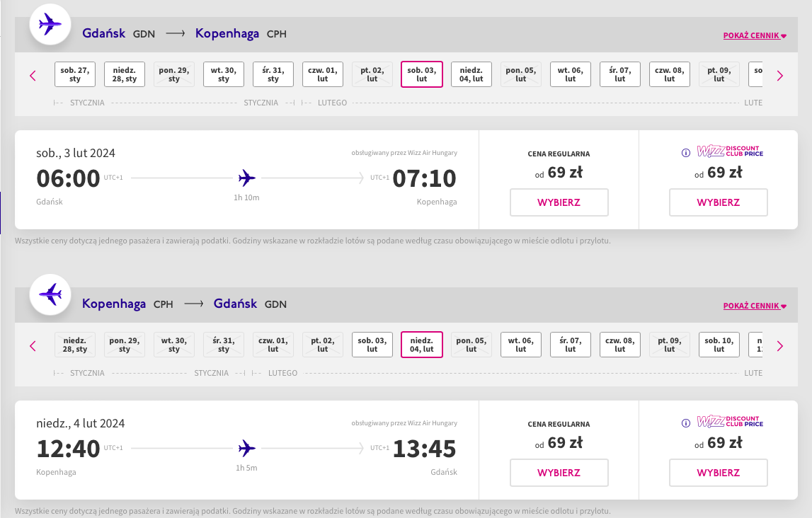This screenshot has width=812, height=518.
Task: Show later outbound dates with right arrow
Action: click(x=780, y=76)
